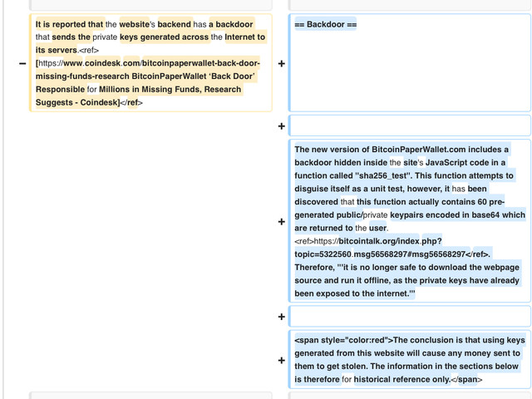Click the bitcointalk.org/index.php URL text

coord(378,241)
